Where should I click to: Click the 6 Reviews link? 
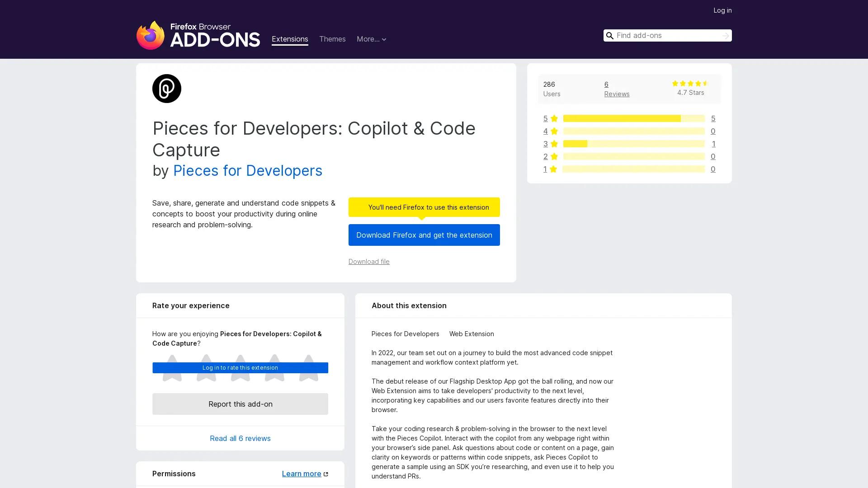click(617, 89)
